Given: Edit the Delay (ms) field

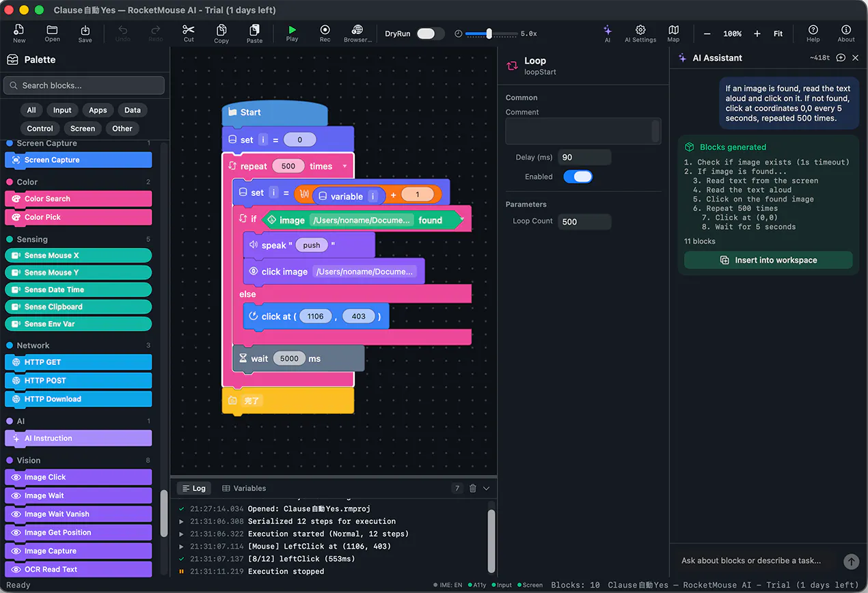Looking at the screenshot, I should pos(584,157).
